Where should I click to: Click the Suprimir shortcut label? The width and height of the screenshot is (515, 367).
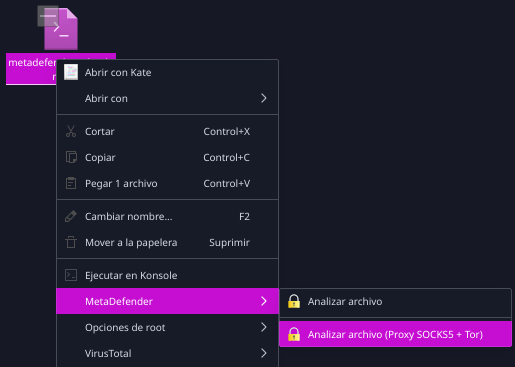229,243
